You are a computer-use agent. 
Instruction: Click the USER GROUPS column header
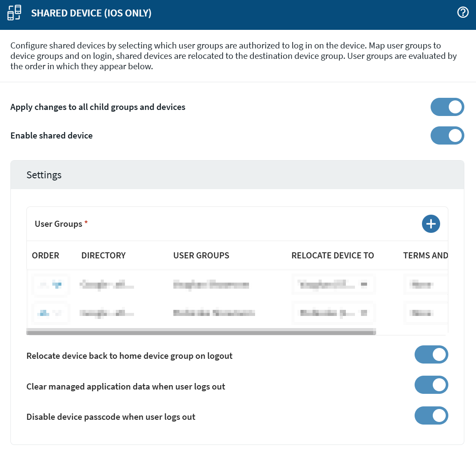(x=201, y=255)
